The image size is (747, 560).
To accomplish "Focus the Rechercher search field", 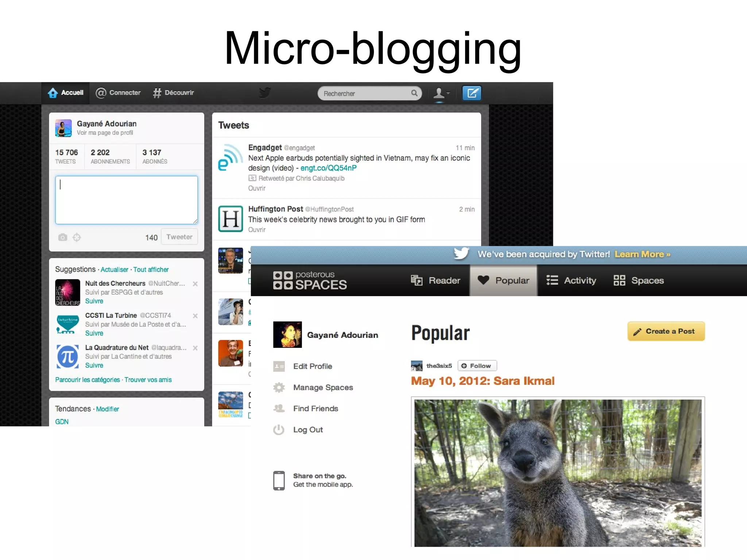I will pos(369,93).
